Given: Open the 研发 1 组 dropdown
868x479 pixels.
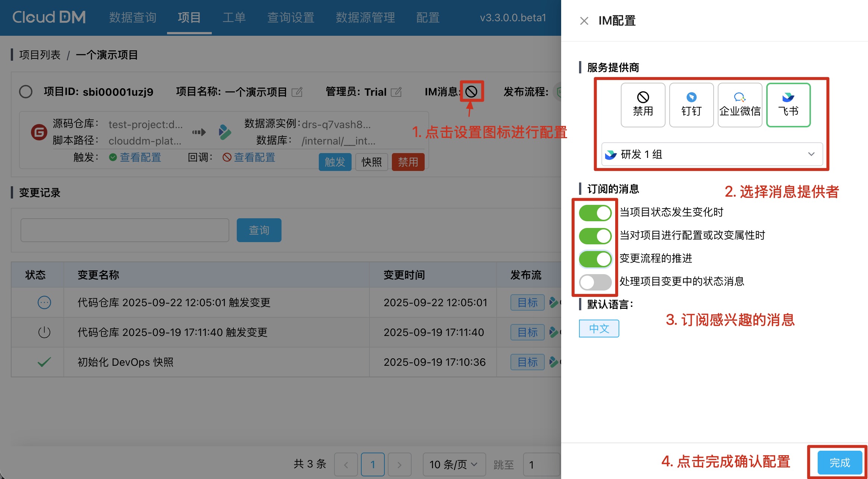Looking at the screenshot, I should [712, 154].
